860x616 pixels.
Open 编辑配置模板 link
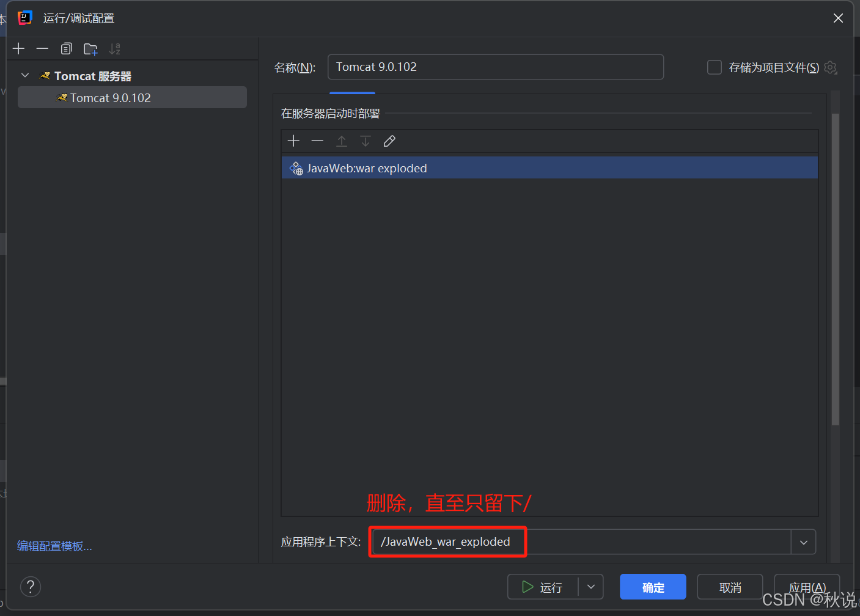54,546
